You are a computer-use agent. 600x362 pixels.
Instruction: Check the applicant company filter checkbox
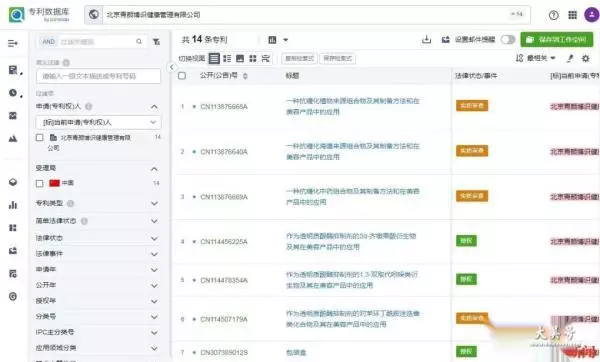coord(39,137)
